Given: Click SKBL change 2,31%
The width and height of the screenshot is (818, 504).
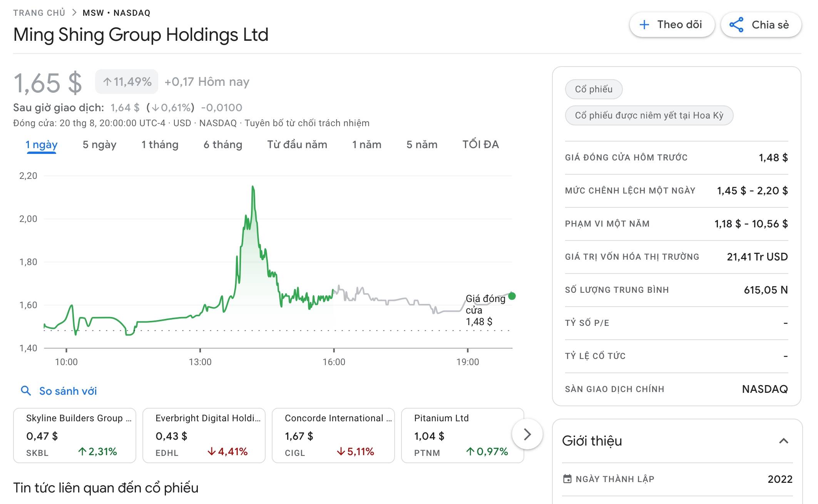Looking at the screenshot, I should pyautogui.click(x=97, y=452).
